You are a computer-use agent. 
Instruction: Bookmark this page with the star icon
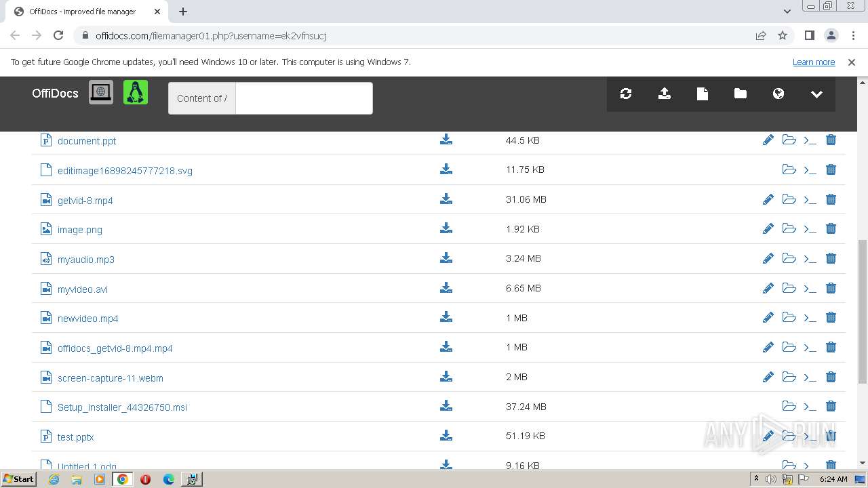pos(783,36)
